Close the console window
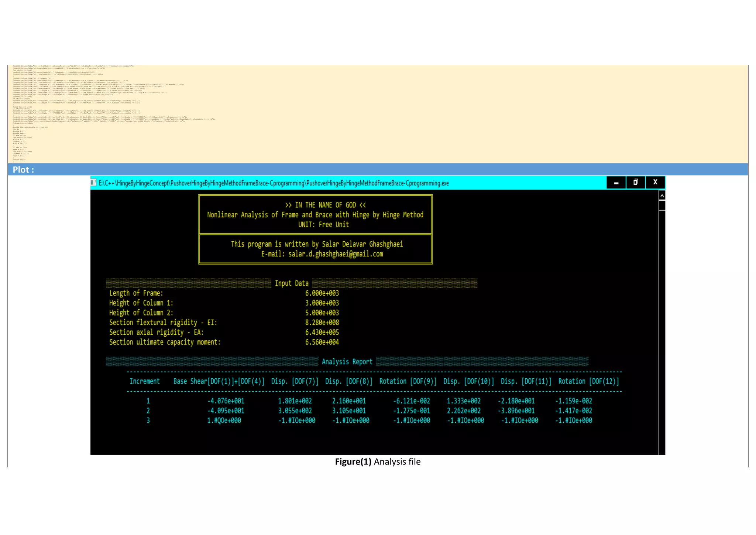 (655, 182)
